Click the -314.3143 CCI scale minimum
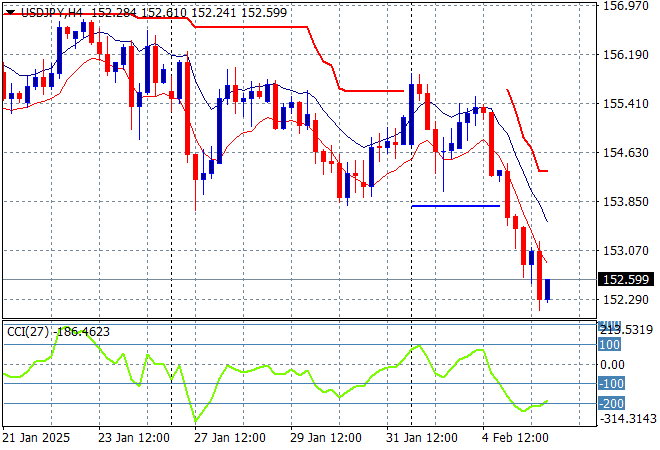Viewport: 660px width, 450px height. tap(628, 419)
